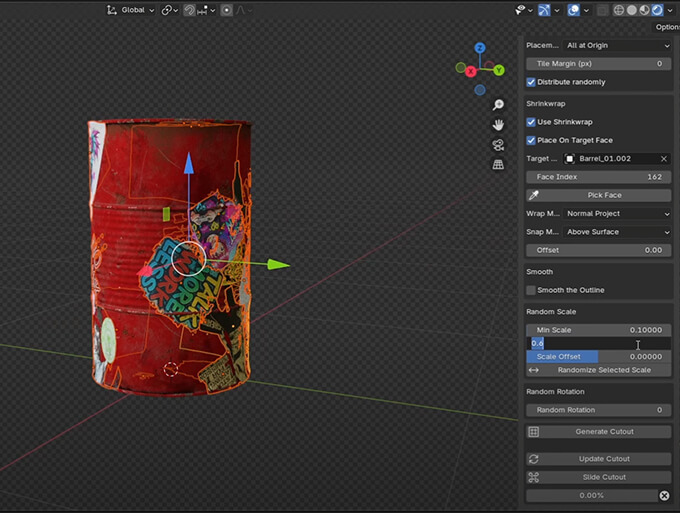
Task: Uncheck Distribute randomly
Action: 531,82
